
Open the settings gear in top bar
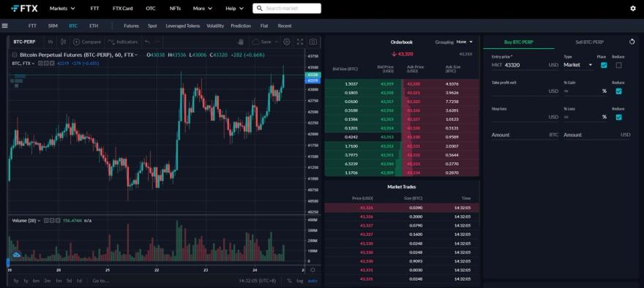(632, 8)
